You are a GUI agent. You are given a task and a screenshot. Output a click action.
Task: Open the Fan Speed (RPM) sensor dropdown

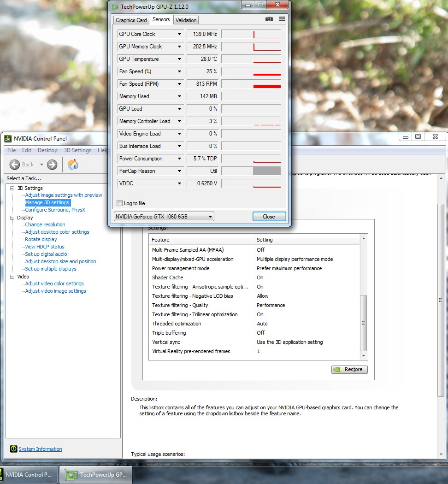point(179,83)
